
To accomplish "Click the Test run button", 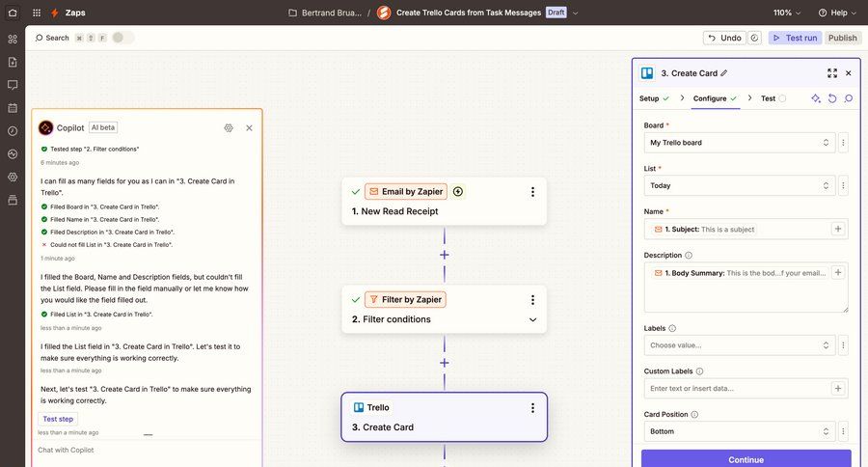I will (795, 38).
